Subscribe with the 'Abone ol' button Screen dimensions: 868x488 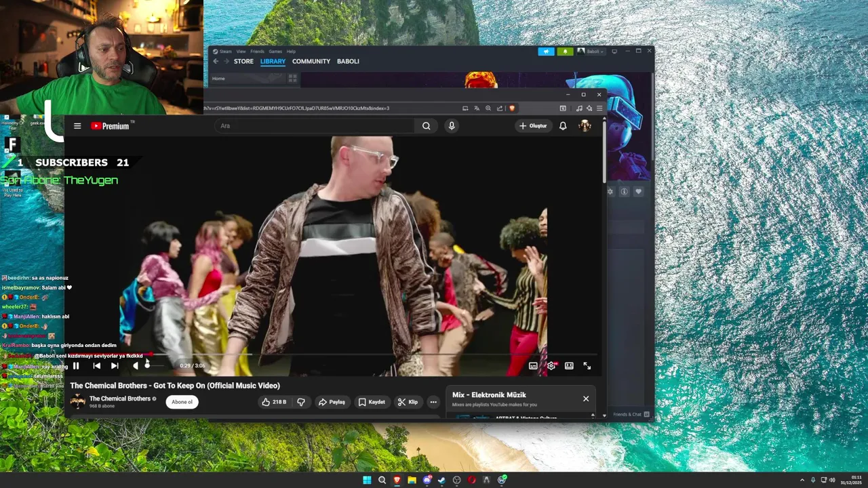(x=182, y=402)
